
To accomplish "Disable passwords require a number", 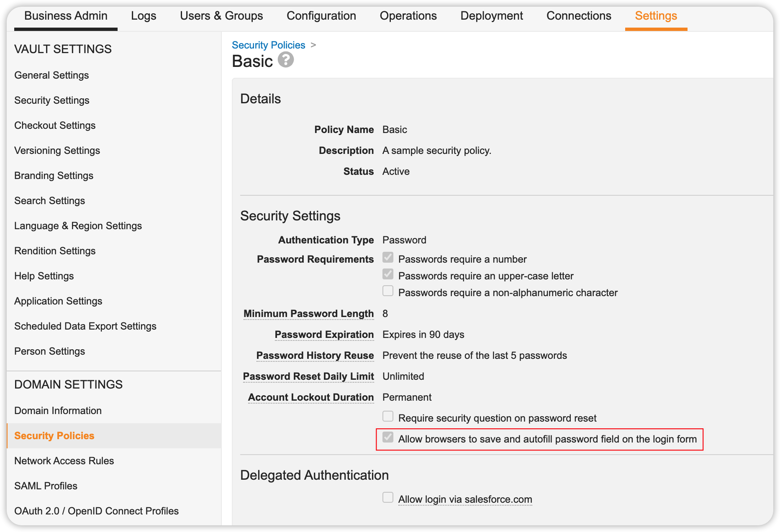I will [x=387, y=258].
